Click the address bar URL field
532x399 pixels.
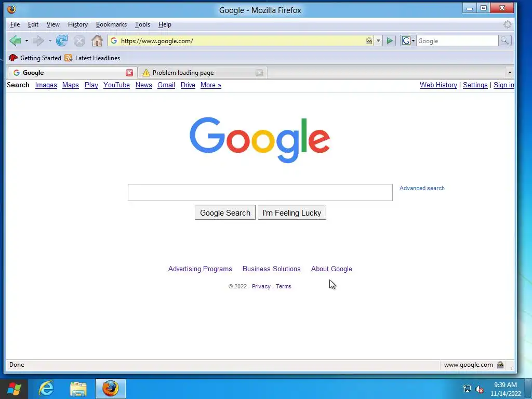coord(241,41)
